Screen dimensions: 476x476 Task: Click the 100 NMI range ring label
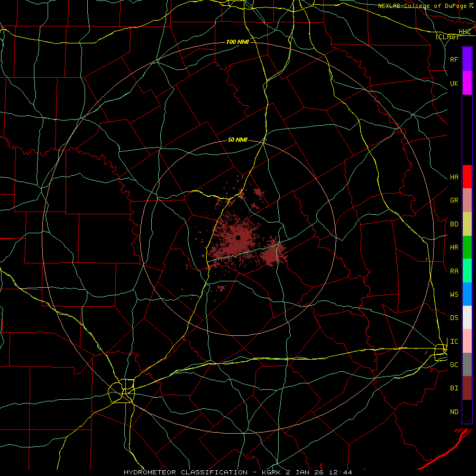[237, 42]
